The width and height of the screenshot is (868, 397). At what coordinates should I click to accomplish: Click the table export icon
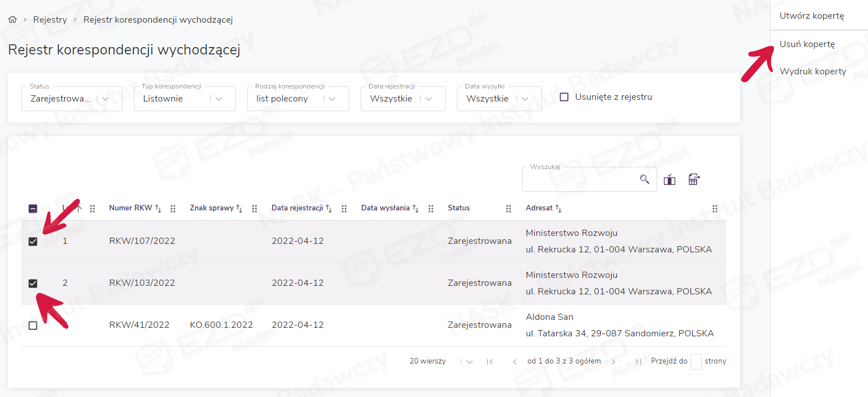[x=694, y=180]
